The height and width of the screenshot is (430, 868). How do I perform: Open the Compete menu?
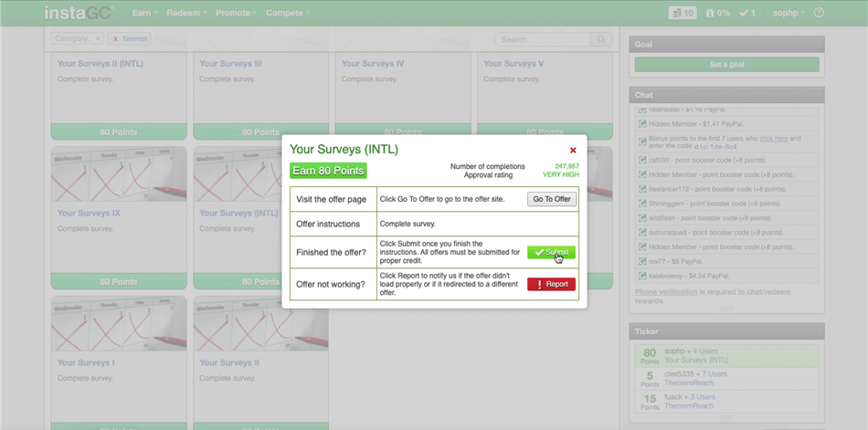tap(287, 13)
